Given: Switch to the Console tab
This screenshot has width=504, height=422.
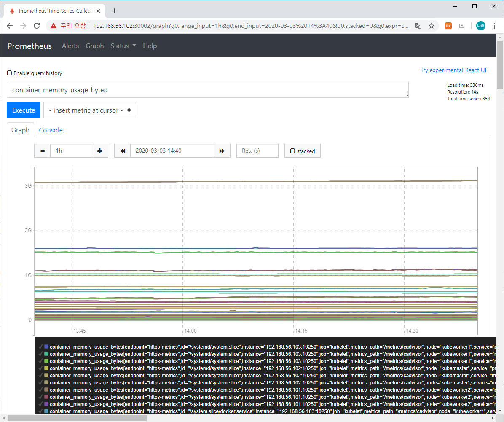Looking at the screenshot, I should (x=51, y=130).
